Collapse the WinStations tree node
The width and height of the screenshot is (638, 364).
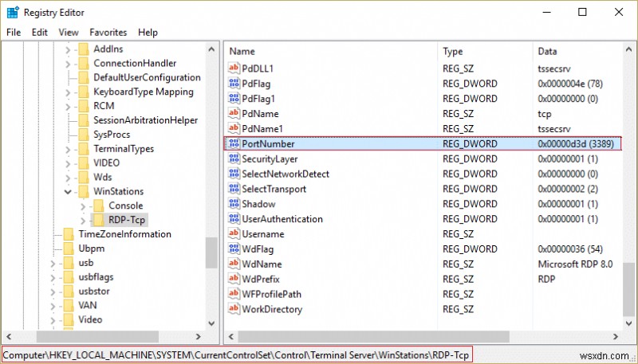pos(68,192)
